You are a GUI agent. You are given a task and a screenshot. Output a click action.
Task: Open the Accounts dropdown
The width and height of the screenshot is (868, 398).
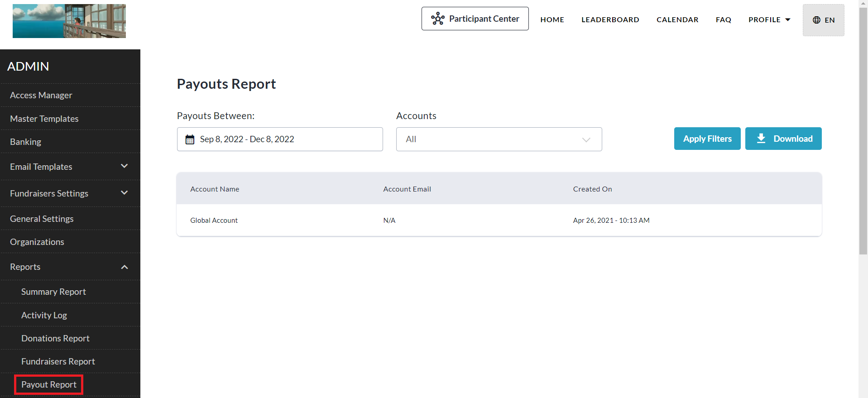[499, 139]
